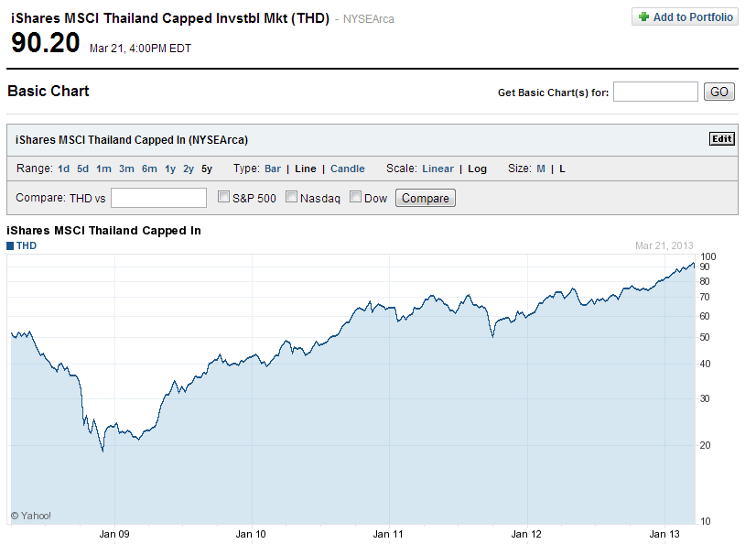Set chart range to 6m
Screen dimensions: 756x544
pyautogui.click(x=149, y=169)
